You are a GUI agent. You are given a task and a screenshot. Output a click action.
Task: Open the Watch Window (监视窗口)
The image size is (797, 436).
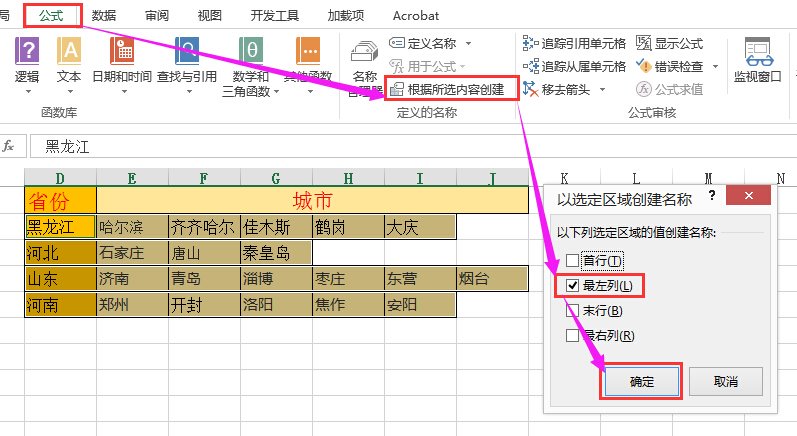point(757,60)
